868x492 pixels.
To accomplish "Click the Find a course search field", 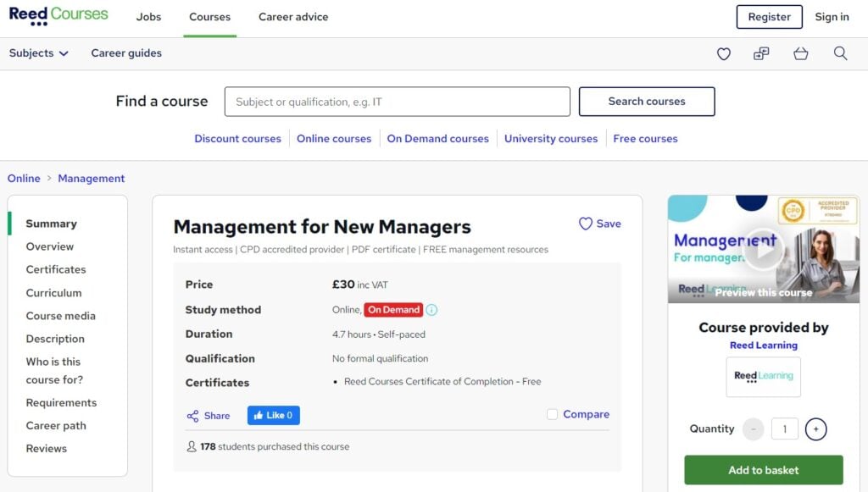I will 397,102.
